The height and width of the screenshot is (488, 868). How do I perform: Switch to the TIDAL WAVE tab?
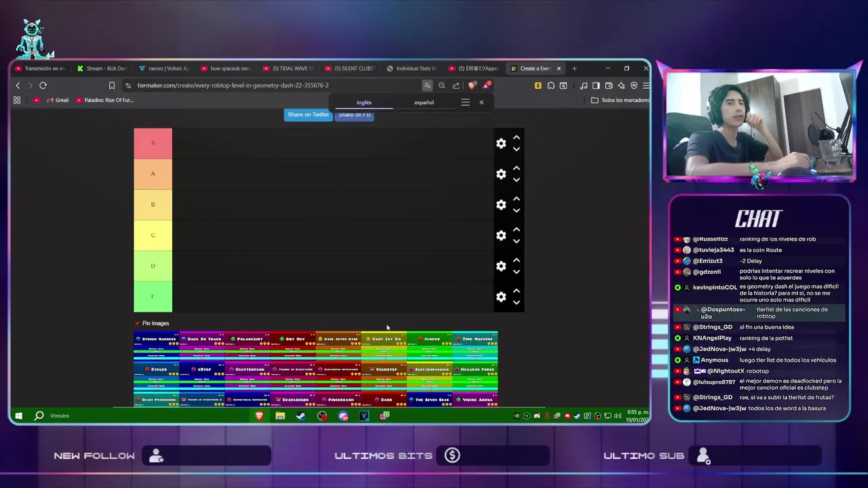coord(288,68)
